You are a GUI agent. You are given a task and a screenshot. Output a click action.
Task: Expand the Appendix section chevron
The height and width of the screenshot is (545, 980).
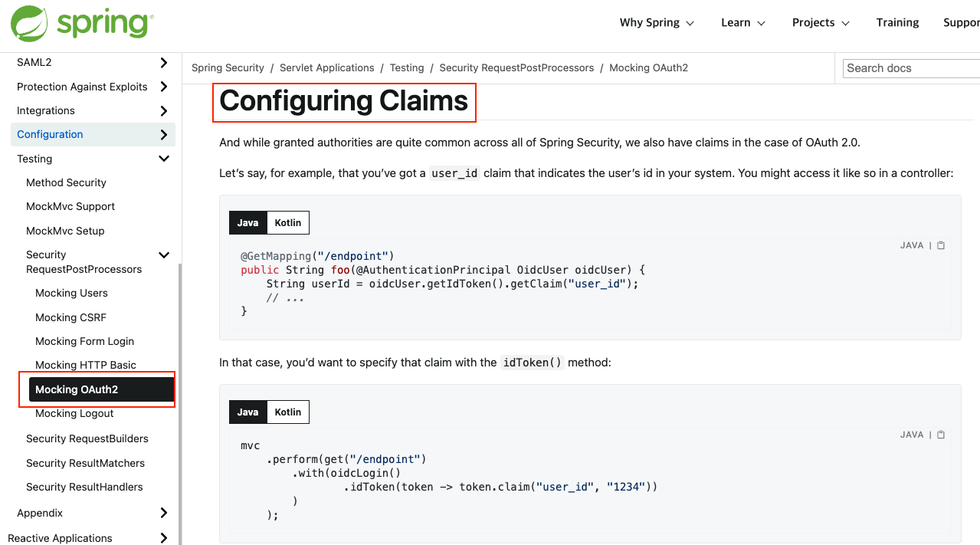click(164, 513)
